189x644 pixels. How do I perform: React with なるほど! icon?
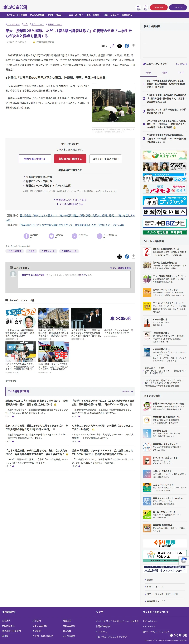[26, 236]
